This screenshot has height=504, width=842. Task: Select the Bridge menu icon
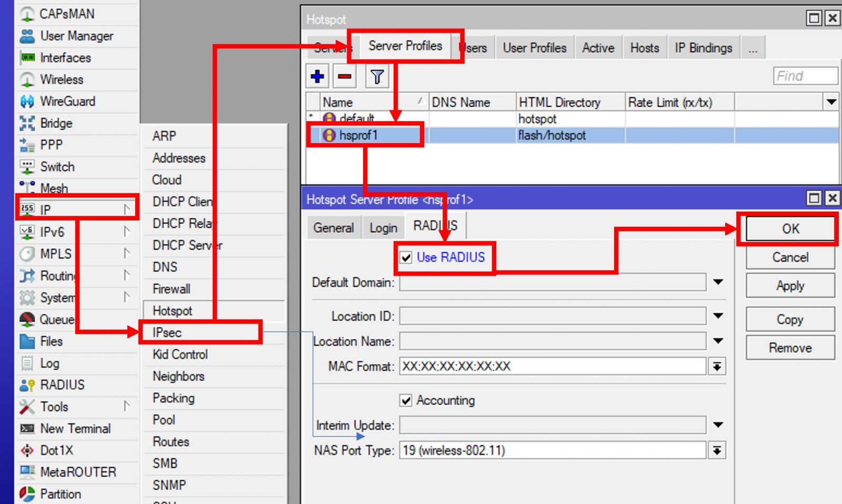click(27, 123)
